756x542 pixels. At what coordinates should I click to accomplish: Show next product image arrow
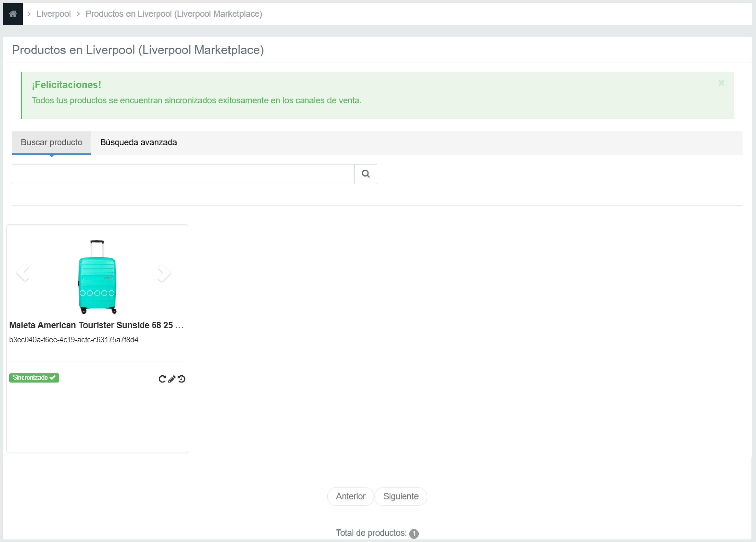(x=164, y=273)
